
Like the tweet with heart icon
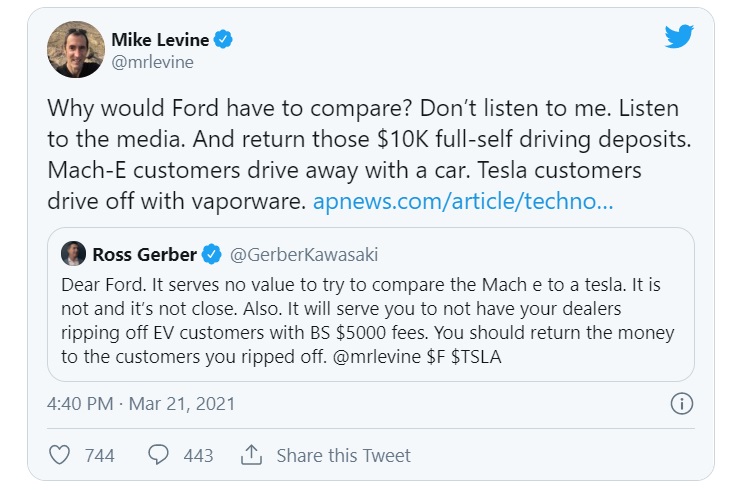[60, 455]
